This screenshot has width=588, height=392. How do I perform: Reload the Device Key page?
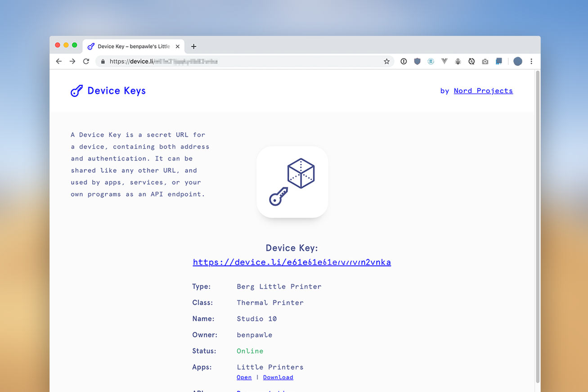[86, 61]
